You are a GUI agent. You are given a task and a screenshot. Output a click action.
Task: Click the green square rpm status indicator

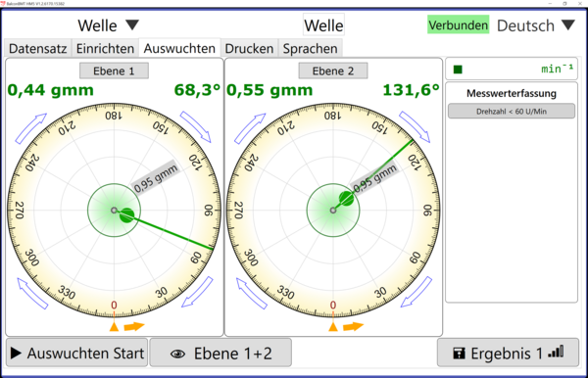[458, 70]
